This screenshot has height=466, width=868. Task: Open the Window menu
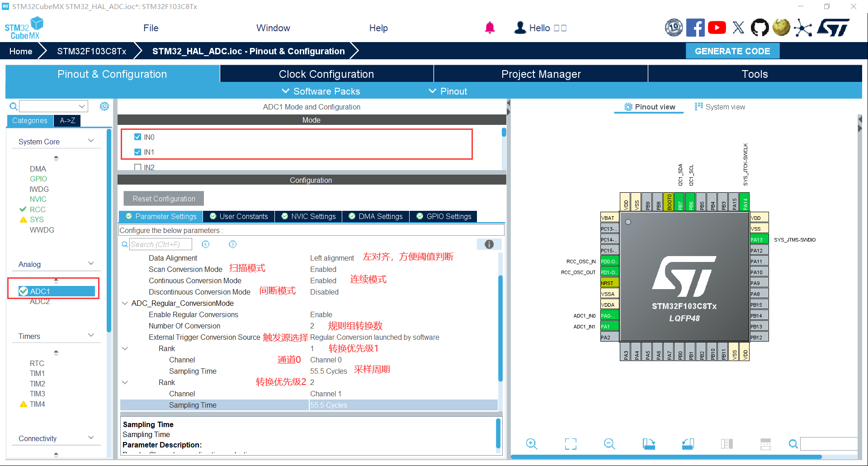273,28
